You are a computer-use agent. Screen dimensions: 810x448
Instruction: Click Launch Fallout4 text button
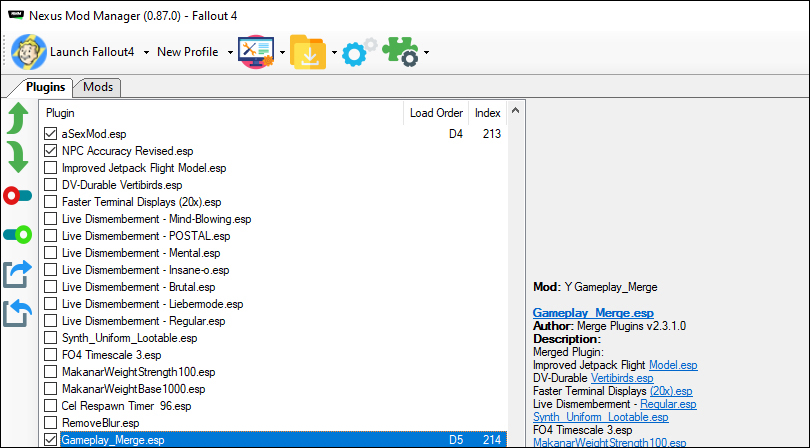coord(92,52)
